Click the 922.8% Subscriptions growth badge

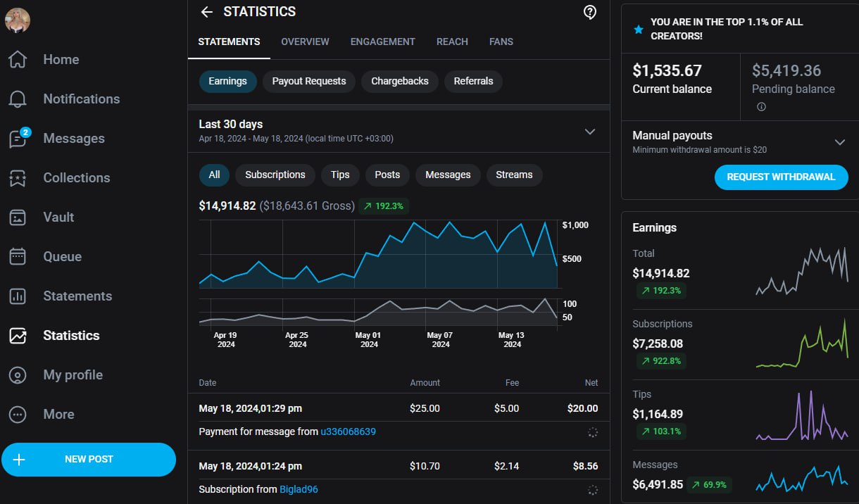[x=661, y=361]
